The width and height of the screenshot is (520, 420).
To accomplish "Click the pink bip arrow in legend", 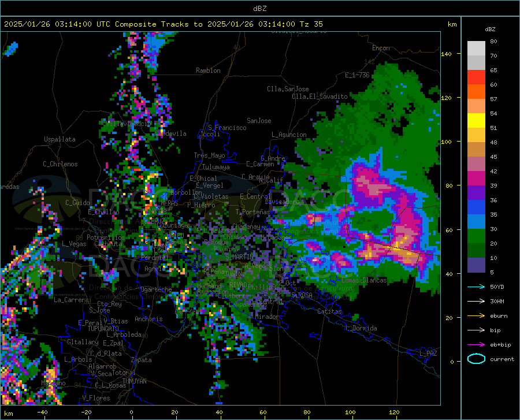I will pos(476,330).
